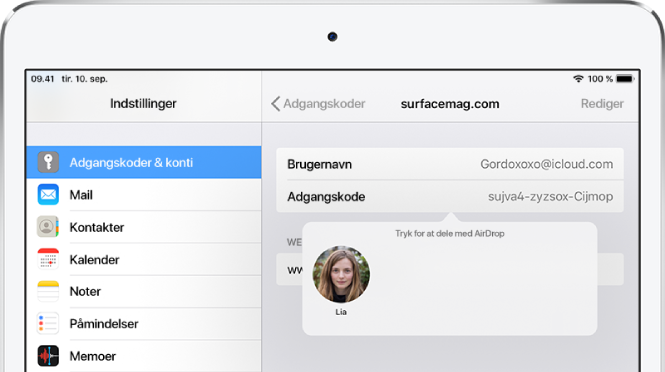Tap the date tir. 10. sep.
The image size is (665, 372).
click(x=84, y=79)
